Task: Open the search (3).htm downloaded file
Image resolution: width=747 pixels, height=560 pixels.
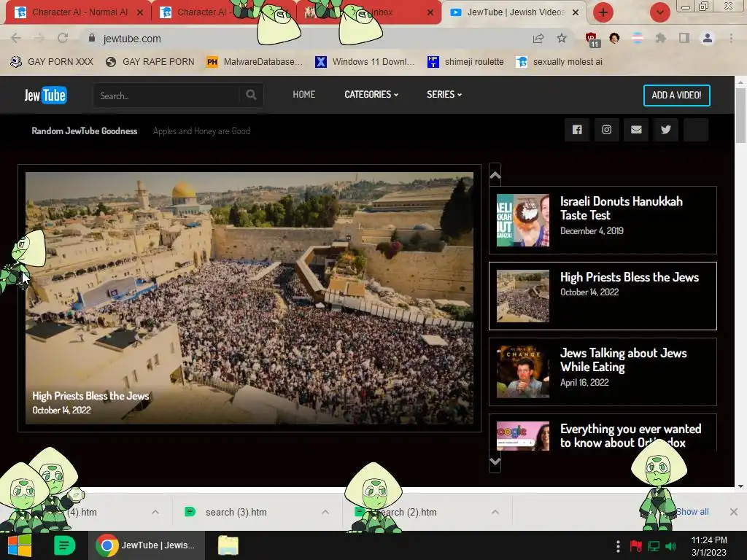Action: click(236, 512)
